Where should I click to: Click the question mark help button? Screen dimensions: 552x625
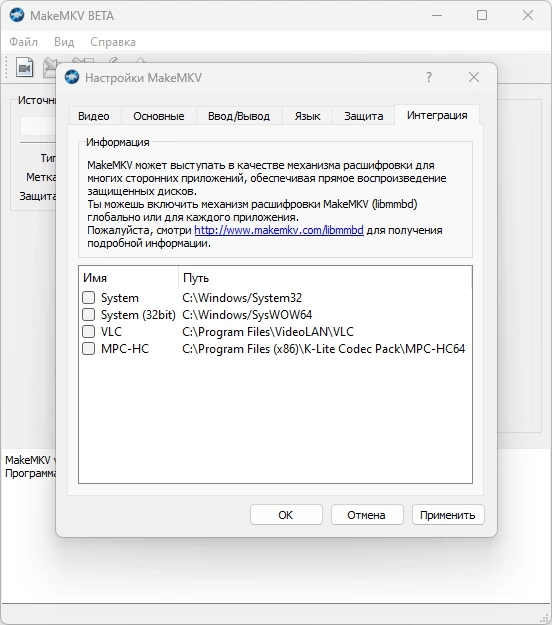click(429, 77)
